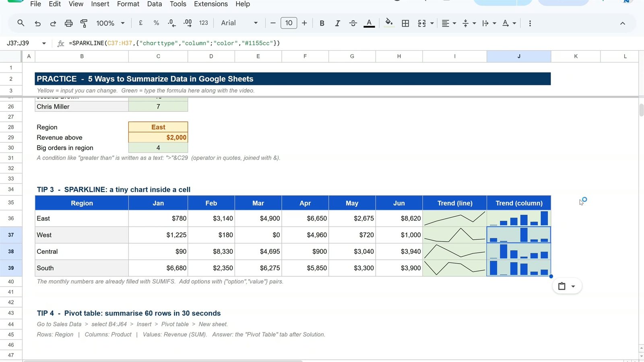Open the File menu
This screenshot has width=644, height=362.
pyautogui.click(x=35, y=4)
